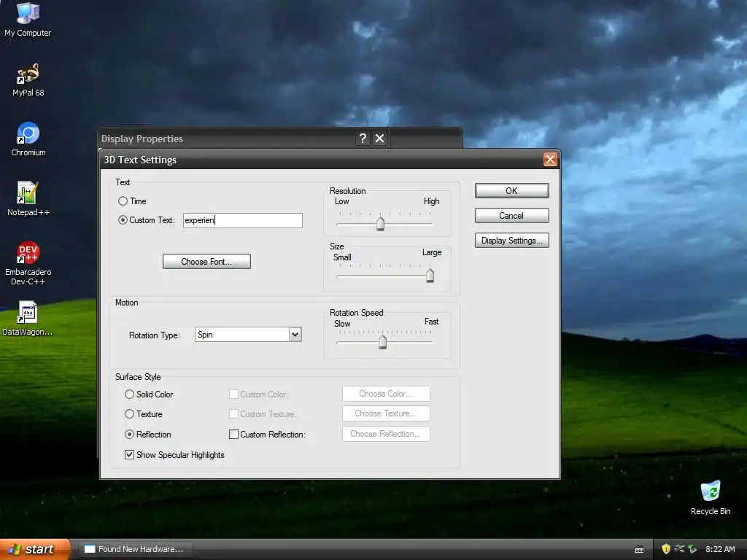Screen dimensions: 747x560
Task: Select the Texture surface style
Action: tap(130, 414)
